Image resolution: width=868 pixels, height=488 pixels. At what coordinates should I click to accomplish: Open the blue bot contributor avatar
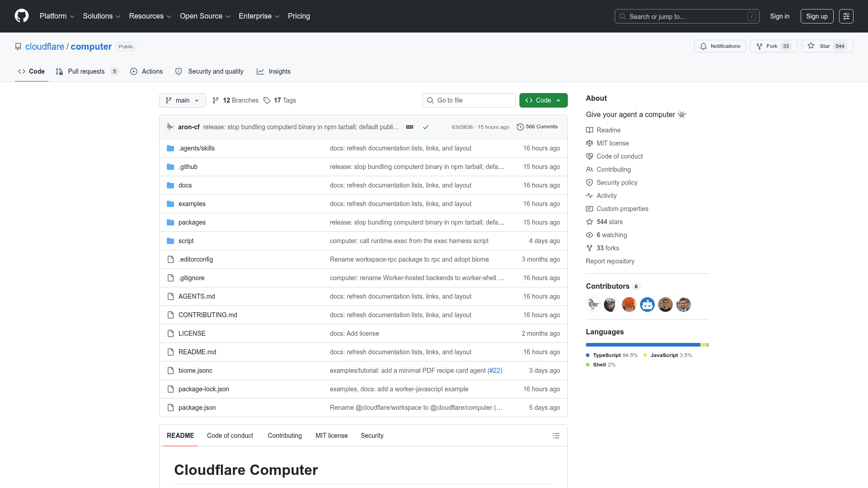(x=647, y=305)
